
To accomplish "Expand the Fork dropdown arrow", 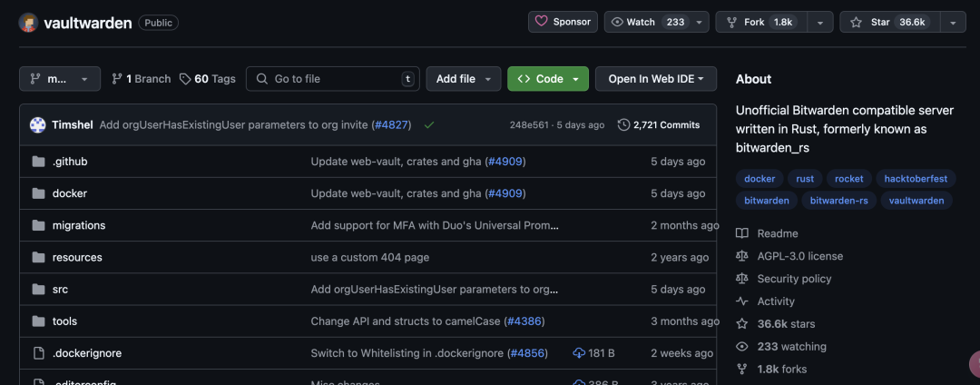I will tap(820, 22).
